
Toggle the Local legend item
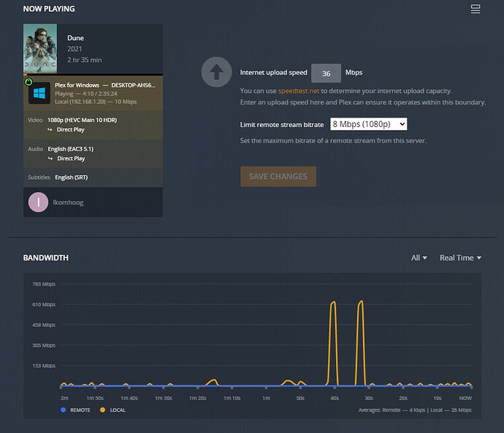(x=112, y=410)
